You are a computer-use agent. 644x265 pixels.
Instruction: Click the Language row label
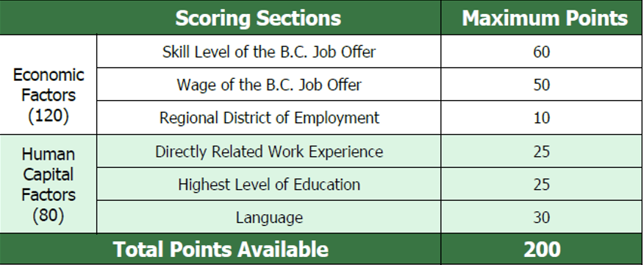point(269,217)
